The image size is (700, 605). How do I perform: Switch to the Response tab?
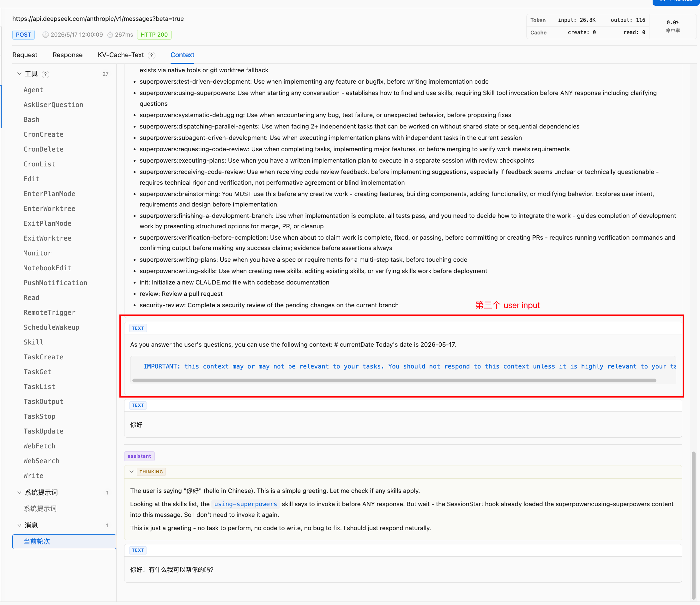[x=68, y=55]
